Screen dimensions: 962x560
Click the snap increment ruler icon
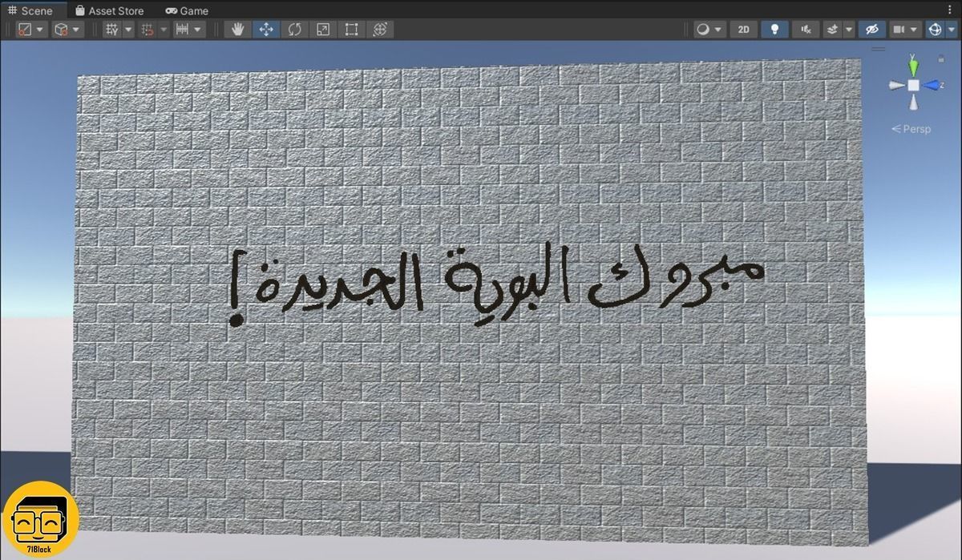[x=182, y=30]
